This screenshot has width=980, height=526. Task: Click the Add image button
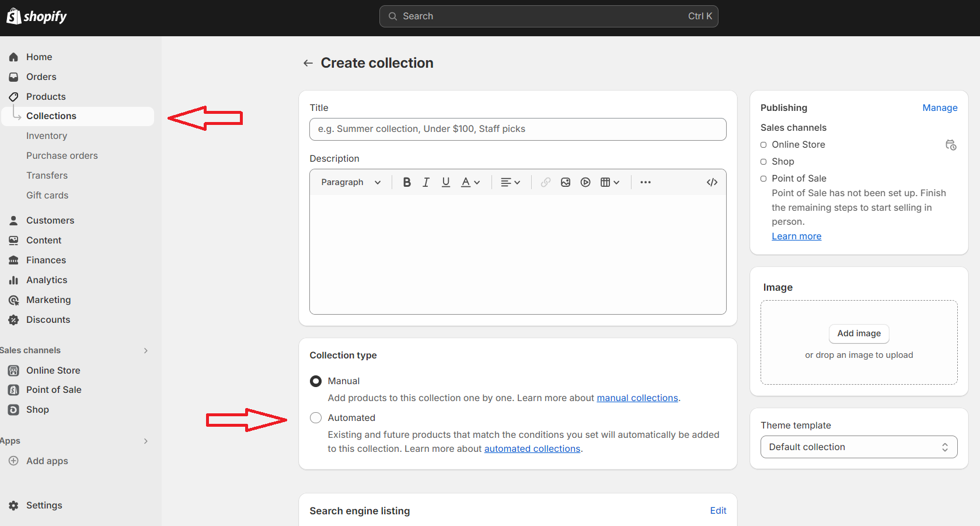click(x=859, y=333)
